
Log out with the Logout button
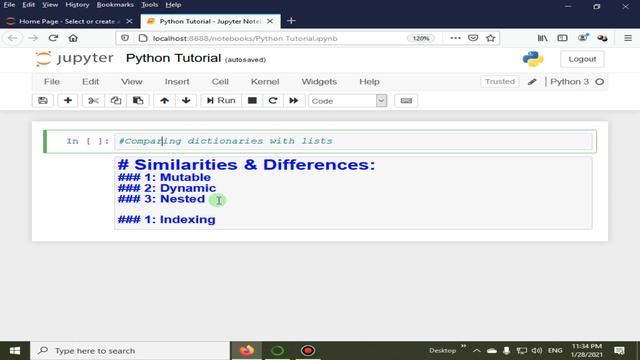582,59
